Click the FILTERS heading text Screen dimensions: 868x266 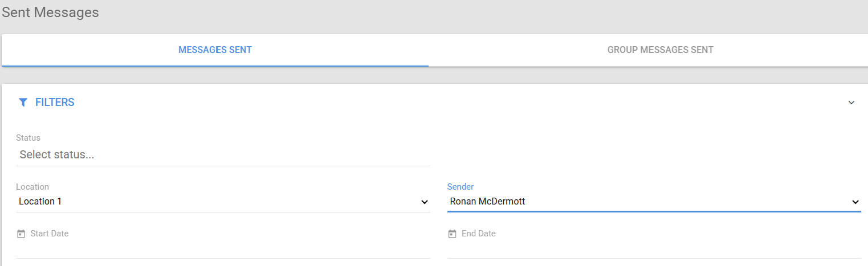[55, 103]
